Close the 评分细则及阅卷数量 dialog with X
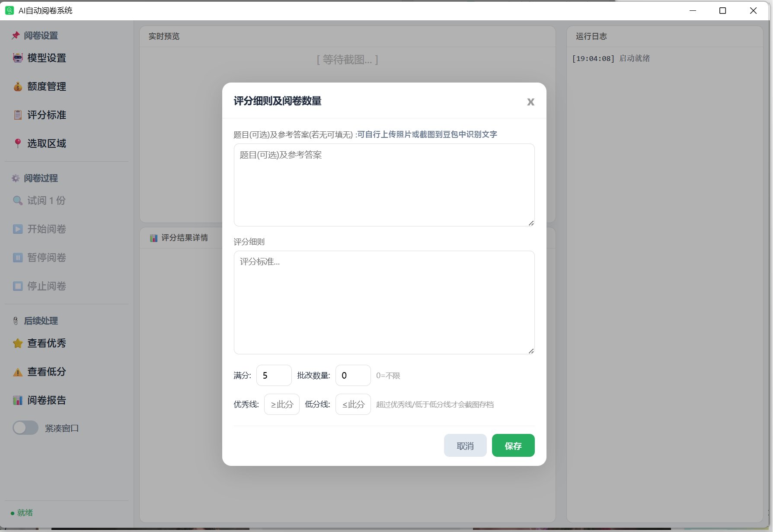Viewport: 773px width, 532px height. 530,102
